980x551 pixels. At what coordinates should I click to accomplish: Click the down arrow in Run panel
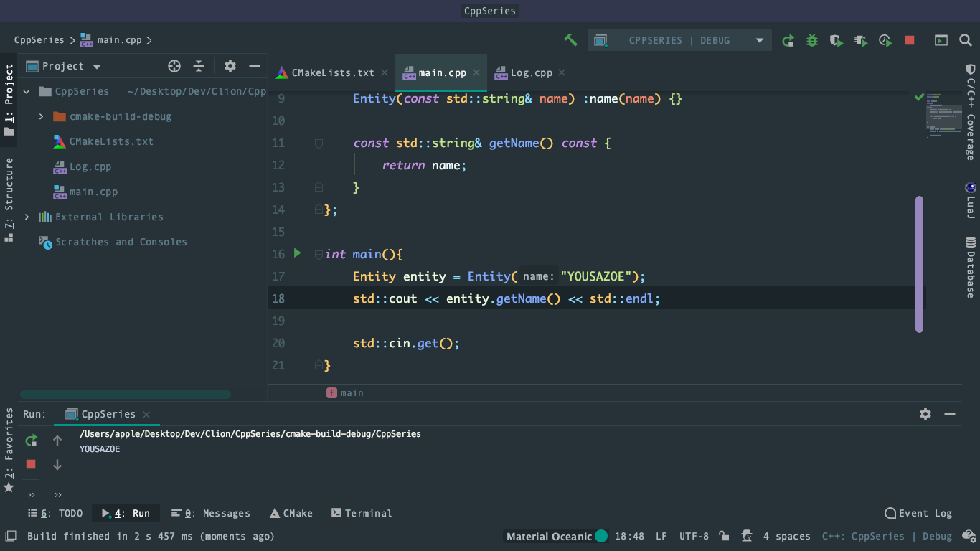[57, 465]
